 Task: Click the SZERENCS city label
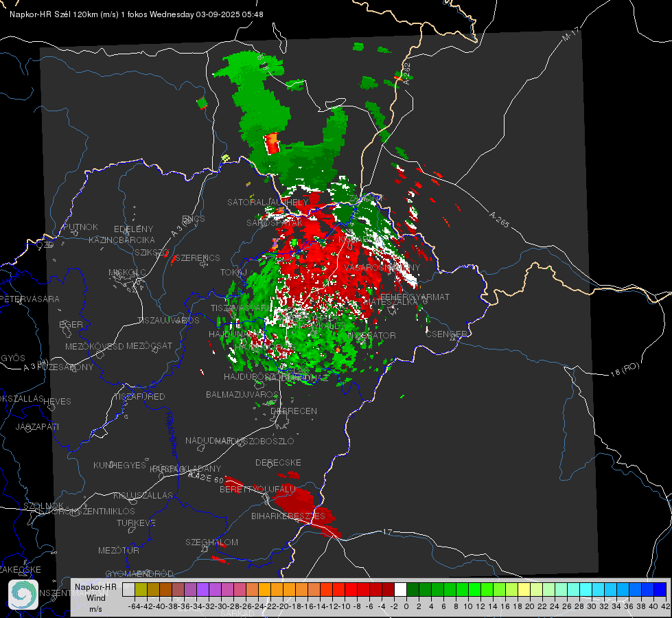198,257
